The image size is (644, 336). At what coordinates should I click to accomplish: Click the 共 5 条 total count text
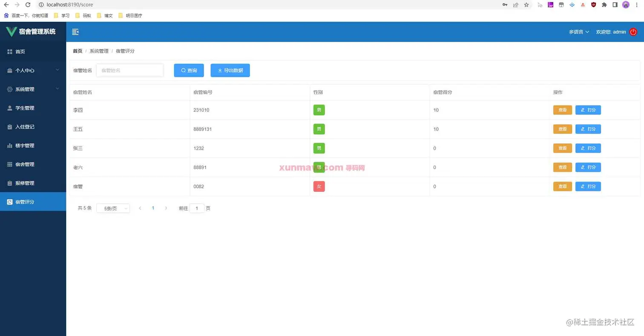click(85, 208)
